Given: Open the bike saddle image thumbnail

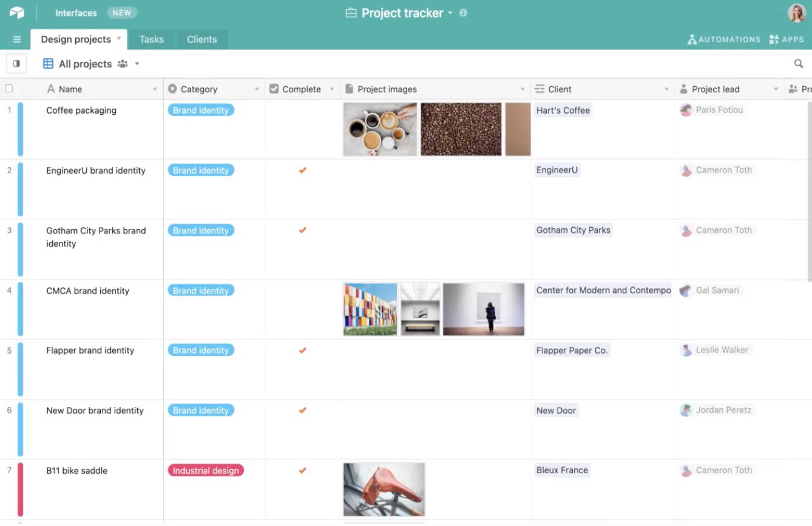Looking at the screenshot, I should pyautogui.click(x=384, y=490).
